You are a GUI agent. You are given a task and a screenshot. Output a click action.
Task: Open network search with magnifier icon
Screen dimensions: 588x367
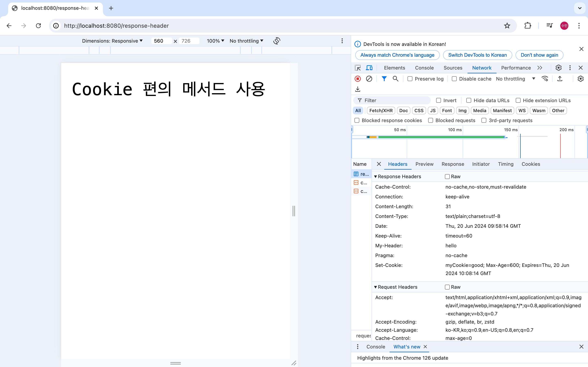(x=395, y=79)
